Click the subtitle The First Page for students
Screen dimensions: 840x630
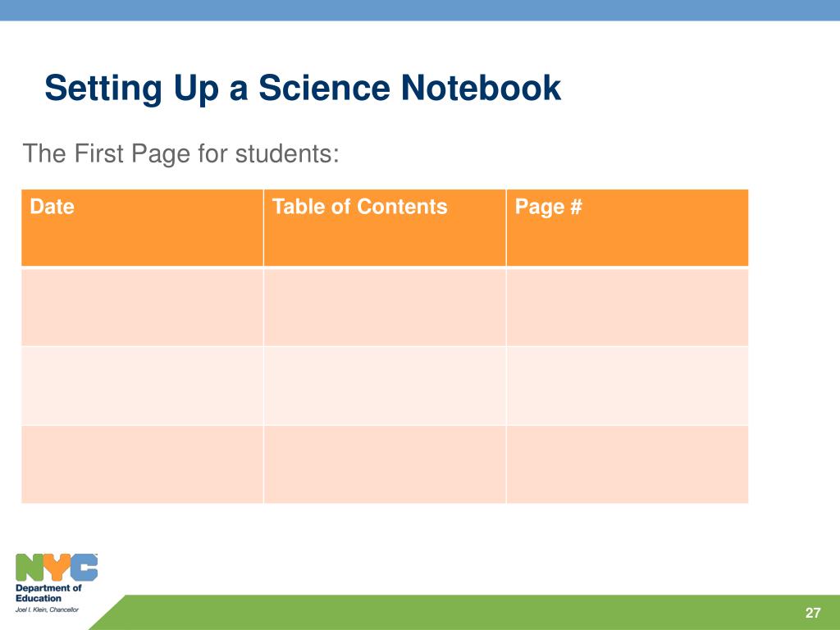tap(180, 153)
